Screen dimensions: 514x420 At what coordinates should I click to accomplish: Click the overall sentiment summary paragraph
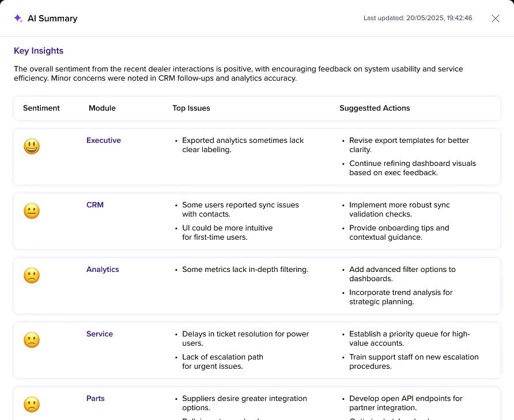pos(239,73)
